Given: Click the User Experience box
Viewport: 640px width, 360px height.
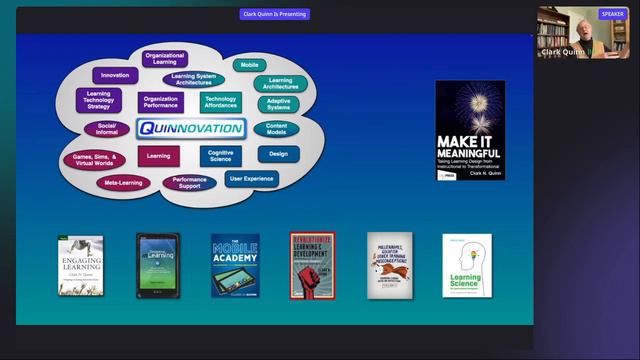Looking at the screenshot, I should pos(252,179).
